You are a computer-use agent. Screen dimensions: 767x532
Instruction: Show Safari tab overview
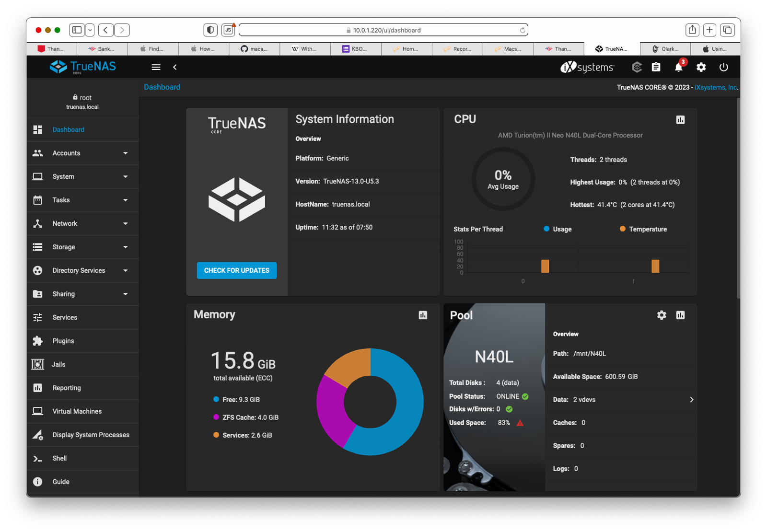(727, 30)
